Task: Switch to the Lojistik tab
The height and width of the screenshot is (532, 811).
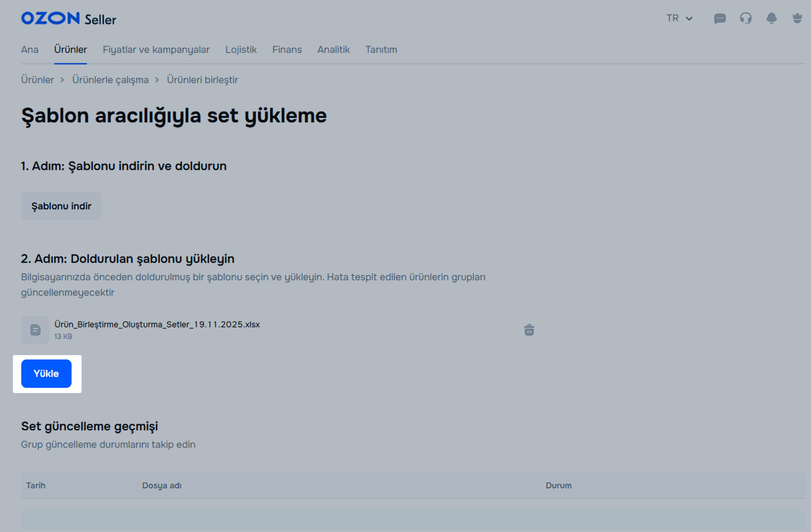Action: tap(241, 50)
